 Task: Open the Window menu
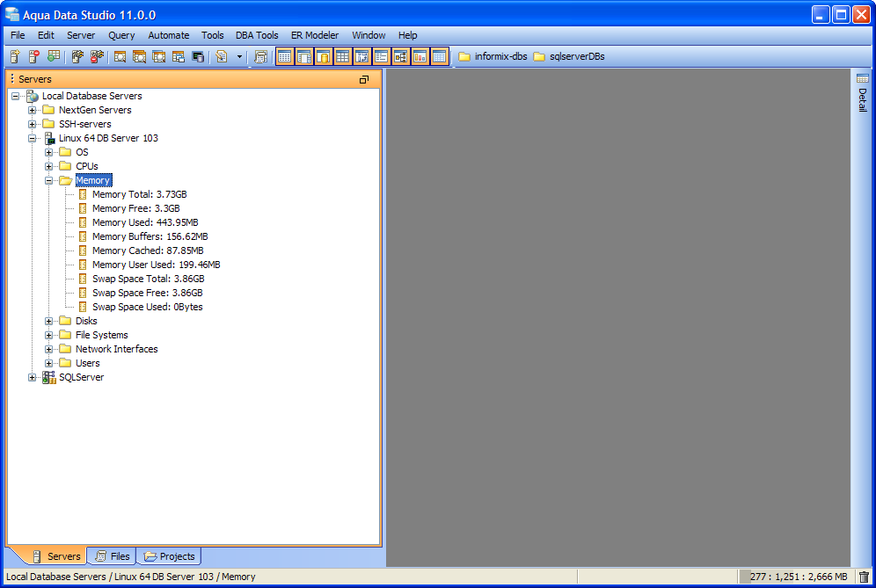369,35
